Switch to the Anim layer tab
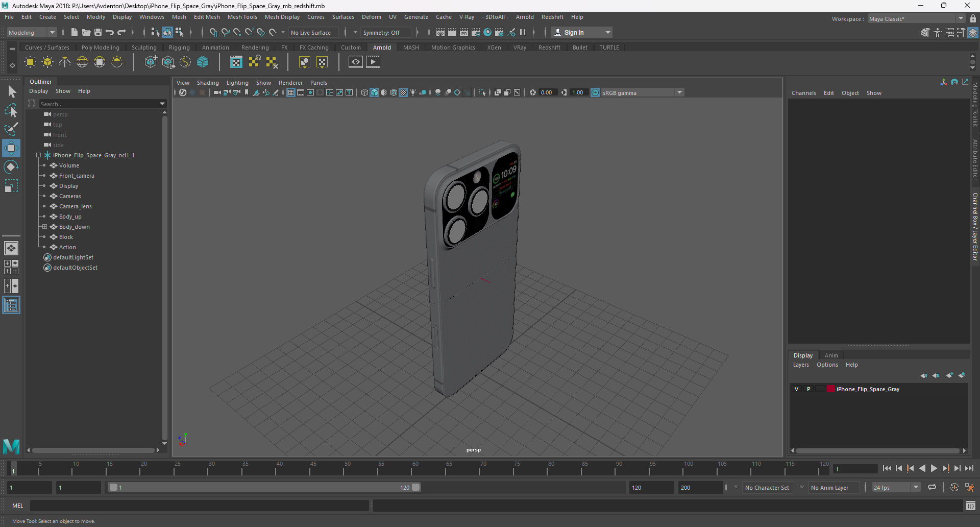Viewport: 980px width, 527px height. click(831, 355)
